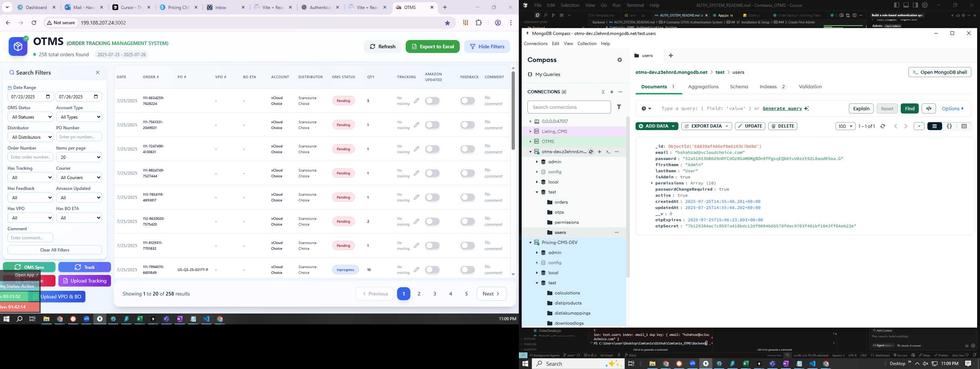
Task: Expand the Listing_CMS connection in Compass
Action: point(530,132)
